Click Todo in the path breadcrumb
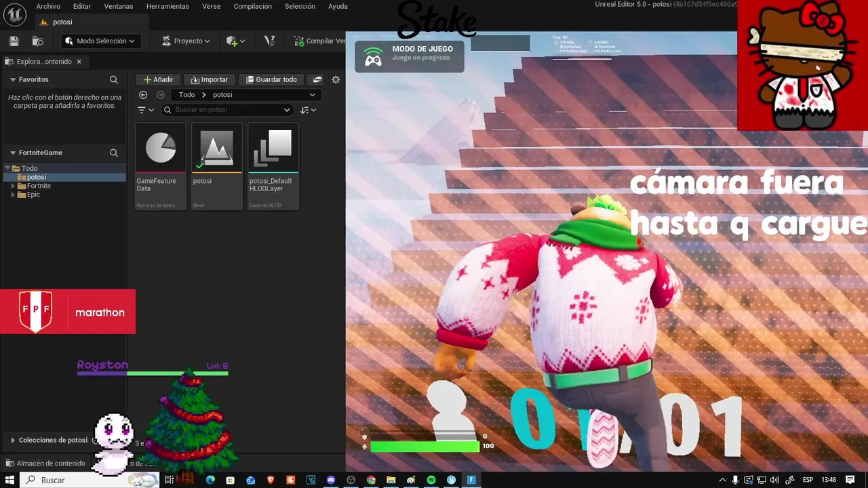The width and height of the screenshot is (868, 488). click(x=187, y=95)
